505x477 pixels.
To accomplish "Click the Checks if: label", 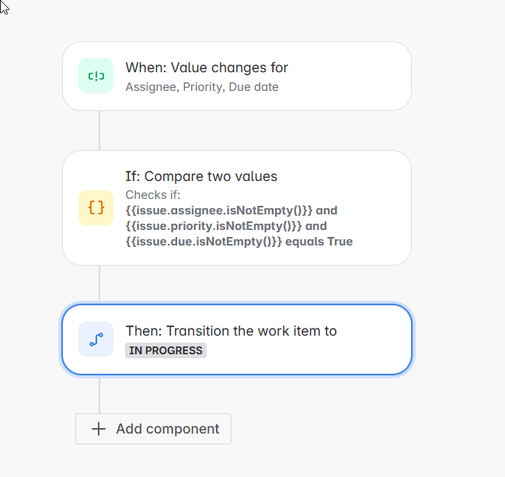I will (x=153, y=195).
